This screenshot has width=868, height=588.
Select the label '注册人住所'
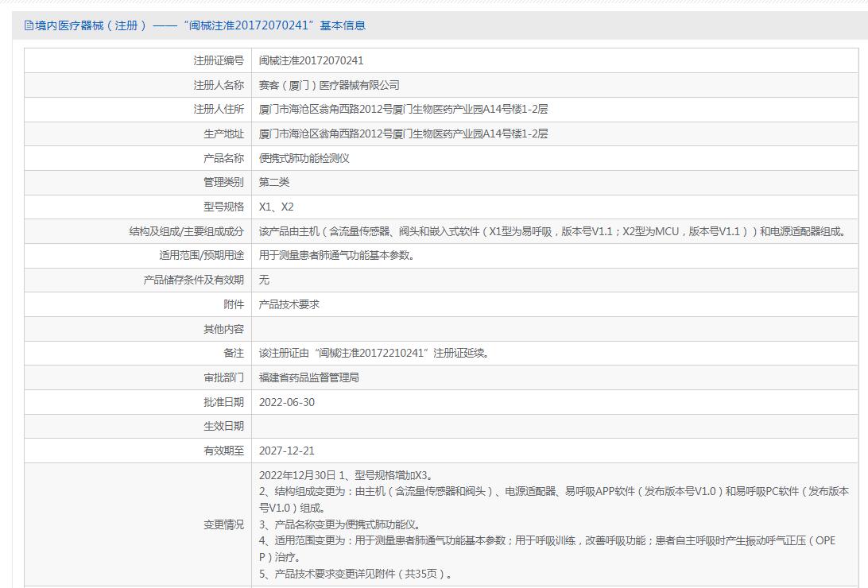click(219, 110)
